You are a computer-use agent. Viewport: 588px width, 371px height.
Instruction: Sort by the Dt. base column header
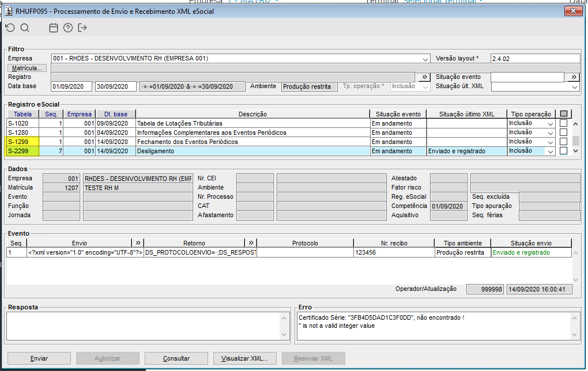click(x=115, y=114)
